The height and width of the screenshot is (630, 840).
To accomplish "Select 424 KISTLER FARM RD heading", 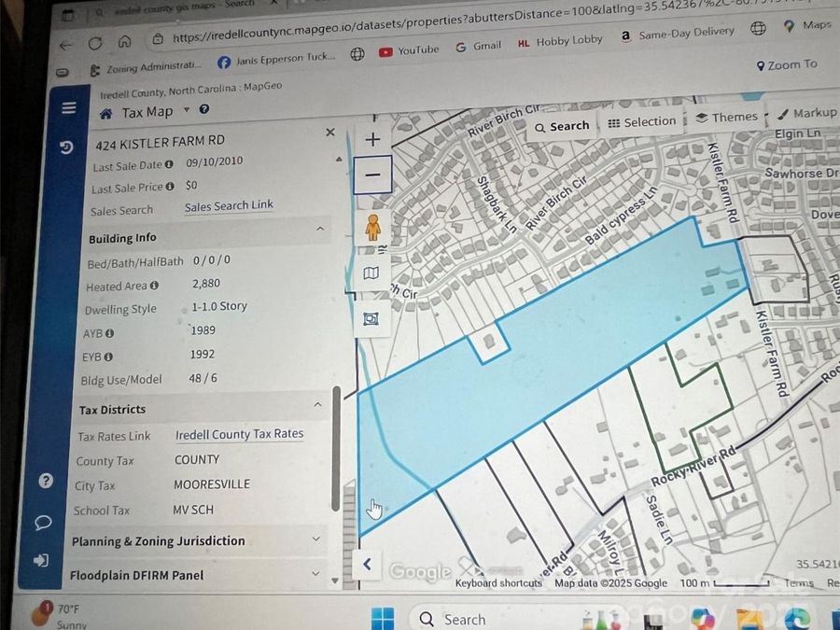I will coord(161,143).
